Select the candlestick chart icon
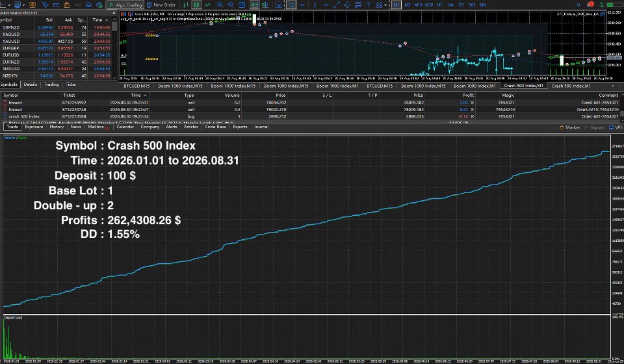 [x=196, y=5]
